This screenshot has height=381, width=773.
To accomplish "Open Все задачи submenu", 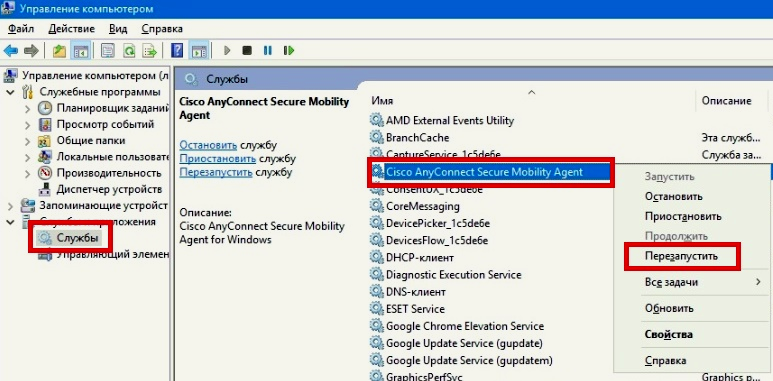I will click(x=703, y=282).
